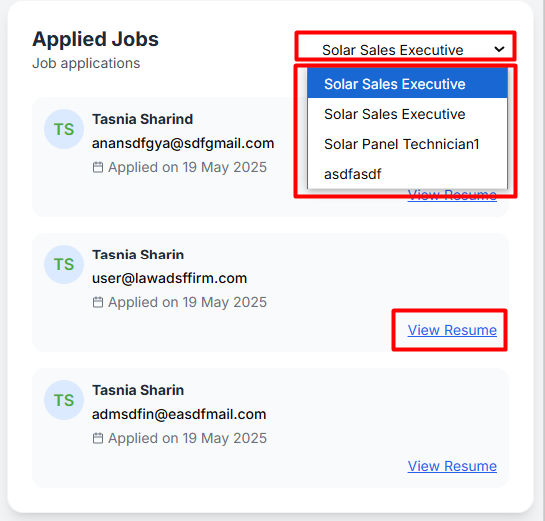545x521 pixels.
Task: Choose asdfasdf option in dropdown list
Action: [x=407, y=174]
